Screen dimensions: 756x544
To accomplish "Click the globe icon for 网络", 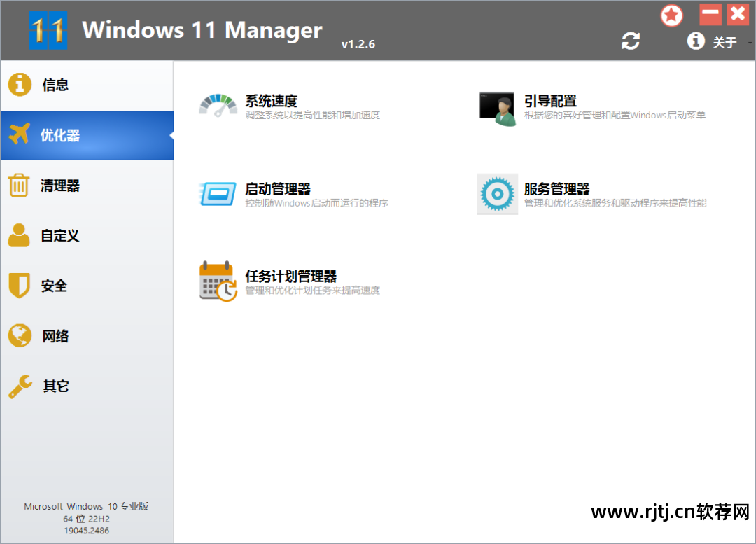I will tap(20, 335).
